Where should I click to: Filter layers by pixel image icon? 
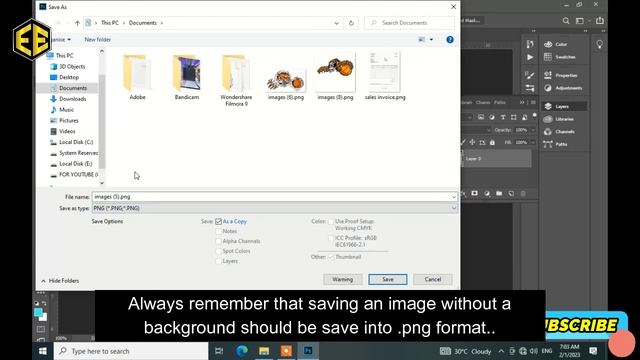click(x=481, y=117)
